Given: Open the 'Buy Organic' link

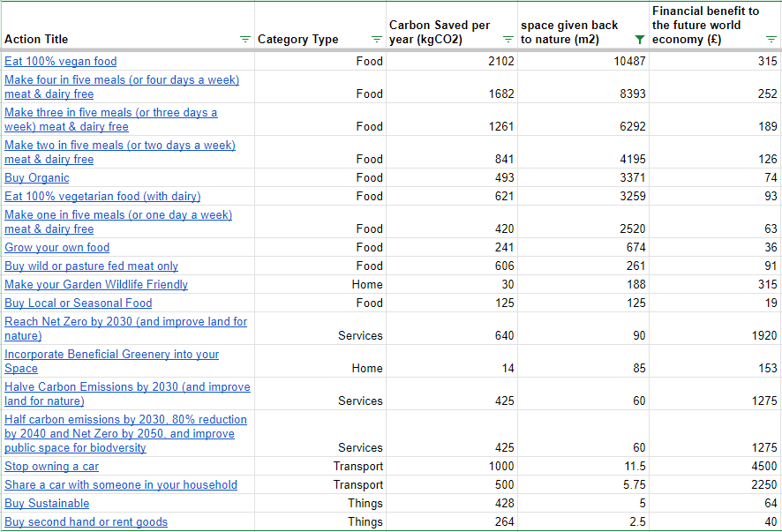Looking at the screenshot, I should click(x=37, y=177).
